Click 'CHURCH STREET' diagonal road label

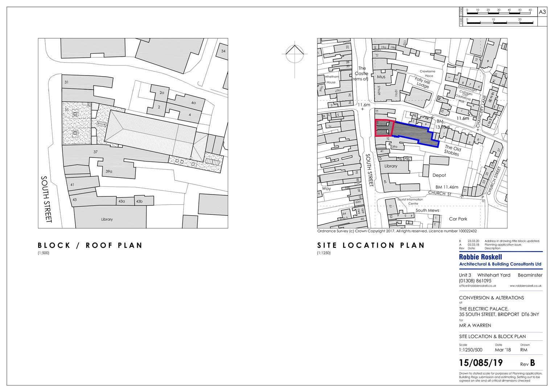494,181
